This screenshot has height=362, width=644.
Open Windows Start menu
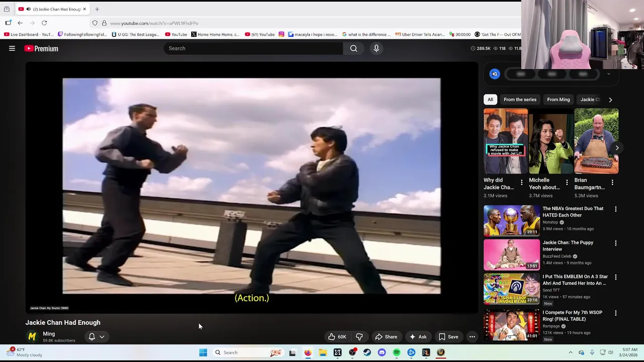(203, 352)
